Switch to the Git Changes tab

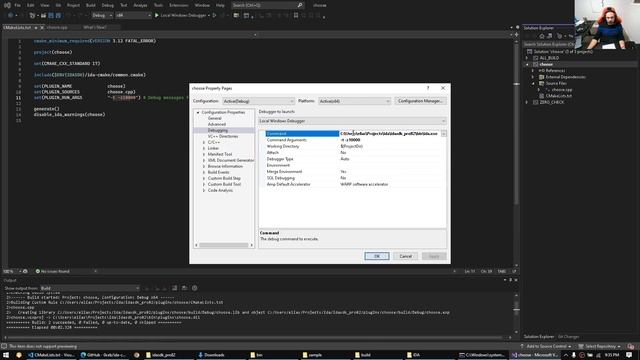[x=568, y=337]
